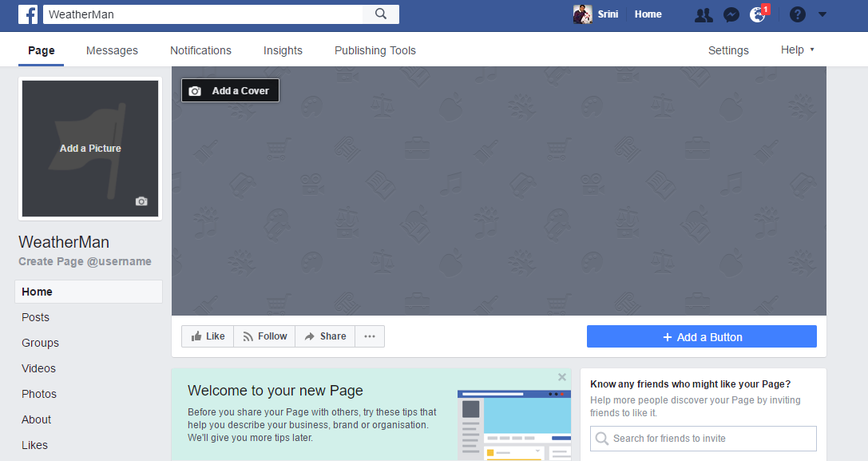Click the Add a Button button

[x=702, y=337]
